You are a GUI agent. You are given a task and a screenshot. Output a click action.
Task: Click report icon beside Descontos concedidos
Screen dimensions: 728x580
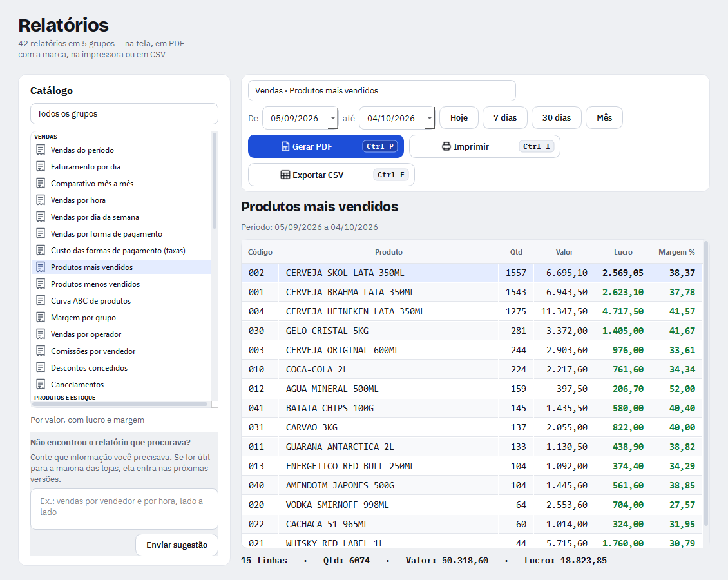(41, 368)
